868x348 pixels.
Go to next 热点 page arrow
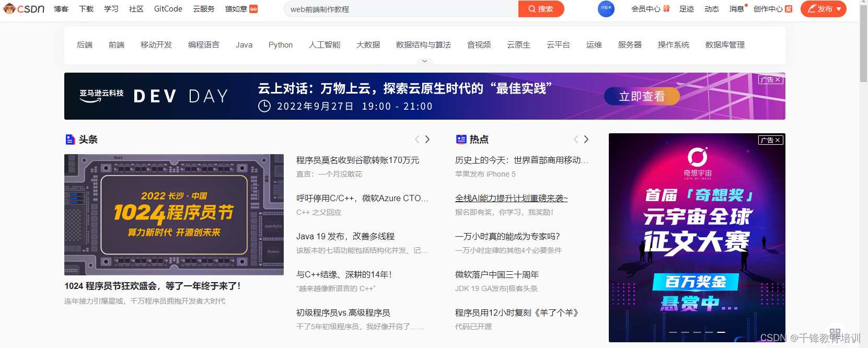click(x=586, y=139)
